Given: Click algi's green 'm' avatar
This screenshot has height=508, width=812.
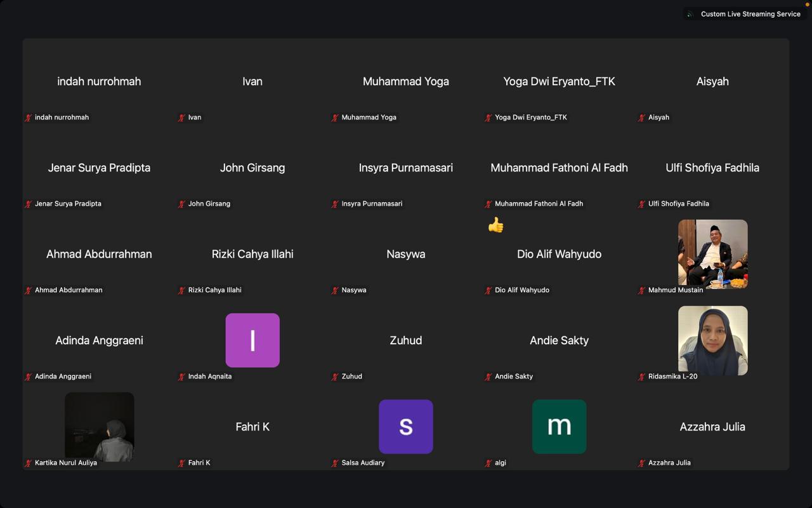Looking at the screenshot, I should point(559,427).
